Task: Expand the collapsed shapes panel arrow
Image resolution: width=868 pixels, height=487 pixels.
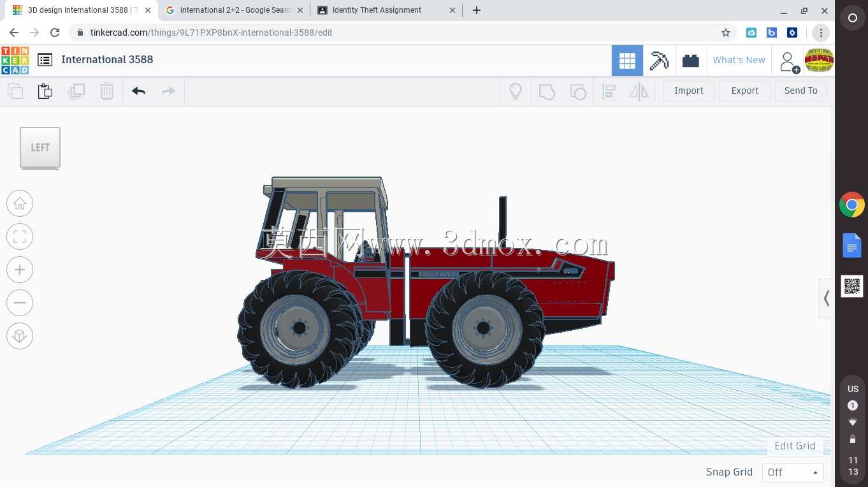Action: tap(827, 298)
